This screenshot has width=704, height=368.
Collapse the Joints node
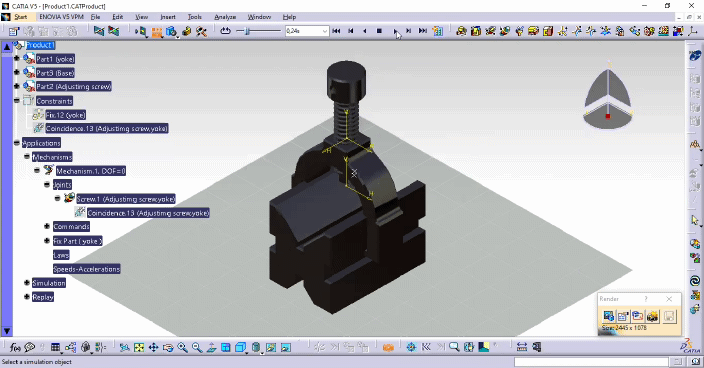[47, 184]
